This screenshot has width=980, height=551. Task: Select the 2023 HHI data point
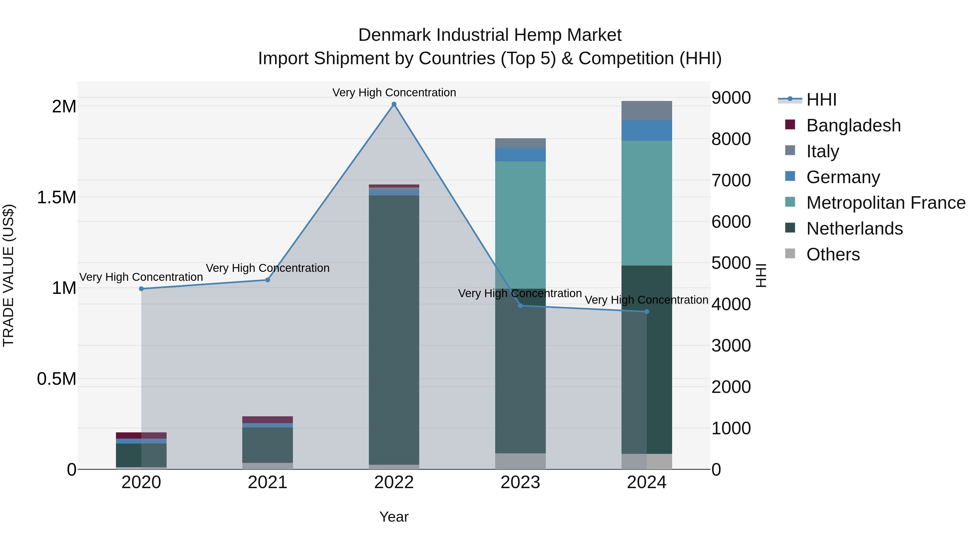point(520,305)
